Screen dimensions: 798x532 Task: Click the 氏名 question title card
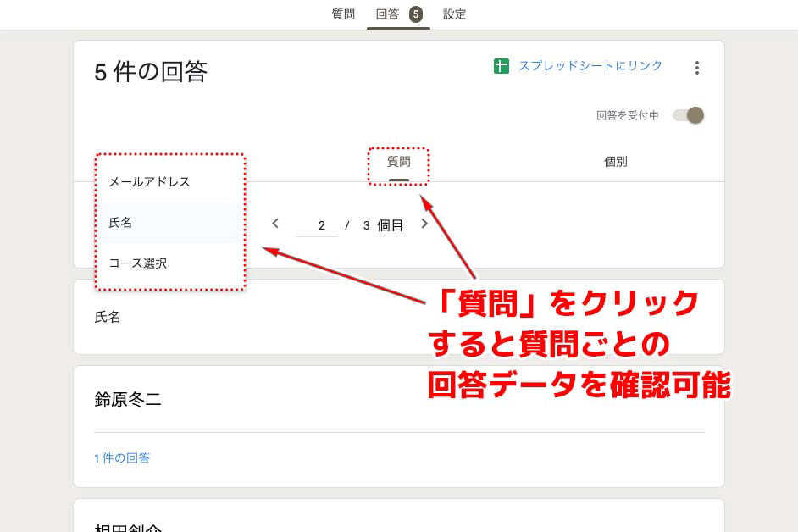click(398, 317)
